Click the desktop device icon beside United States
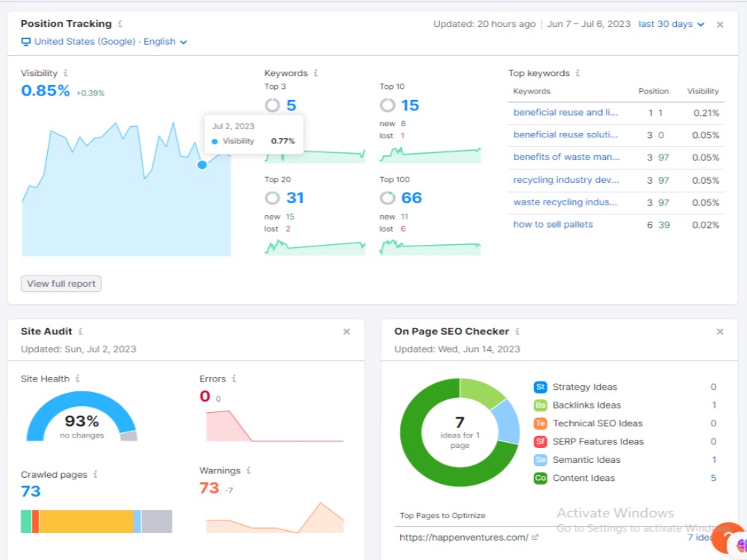This screenshot has height=560, width=747. (25, 42)
